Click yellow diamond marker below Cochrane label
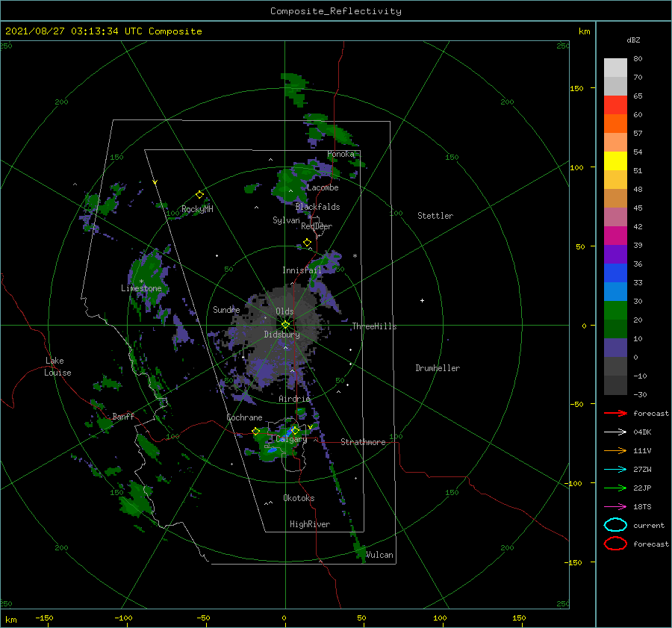 pyautogui.click(x=256, y=432)
